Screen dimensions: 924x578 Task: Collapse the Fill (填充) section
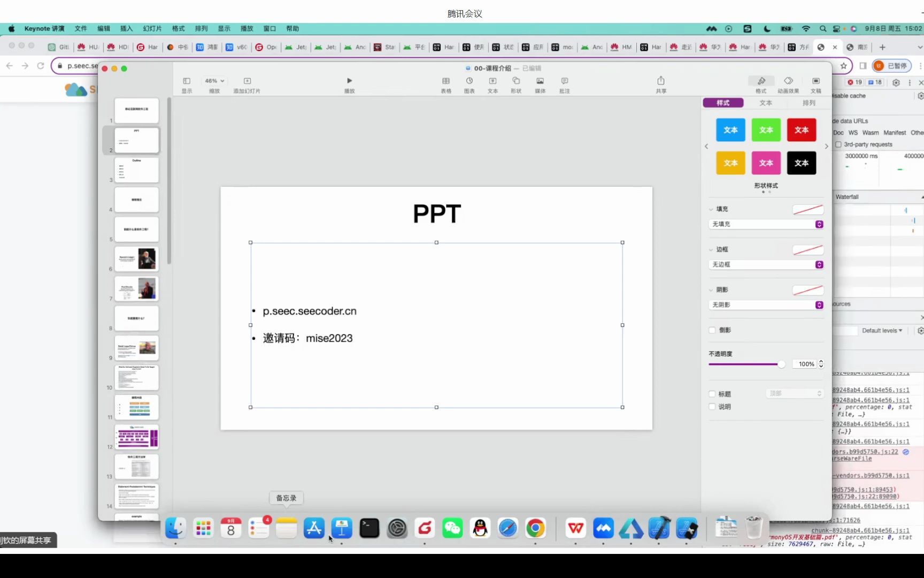711,209
